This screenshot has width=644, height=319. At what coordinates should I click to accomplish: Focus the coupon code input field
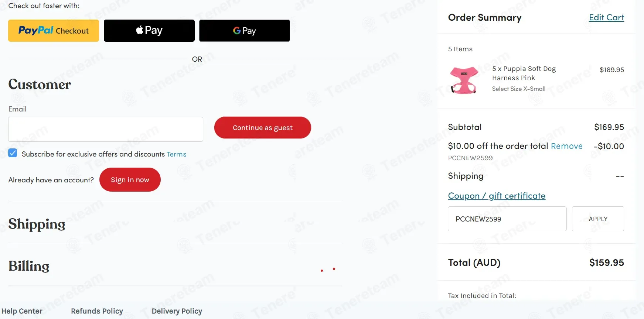pos(507,219)
